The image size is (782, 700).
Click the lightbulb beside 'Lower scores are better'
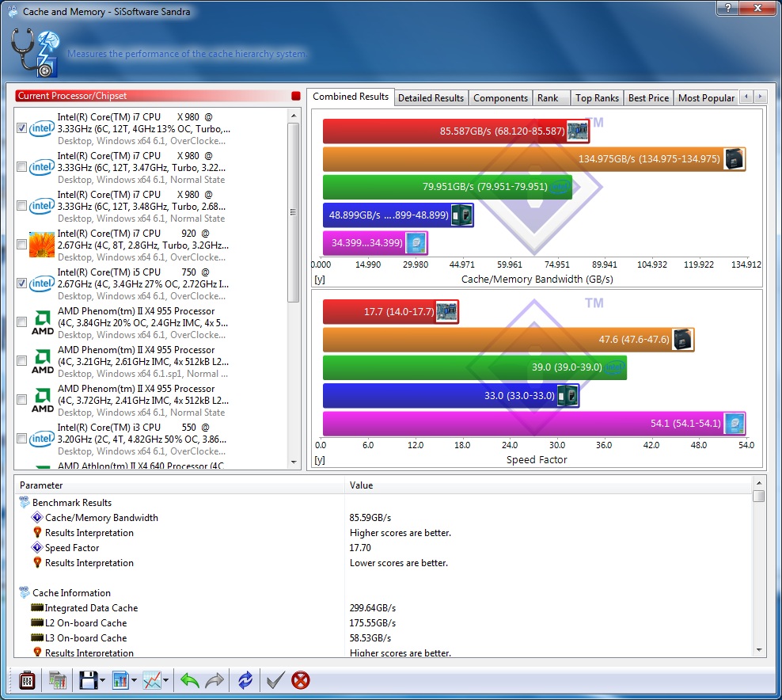pos(37,562)
